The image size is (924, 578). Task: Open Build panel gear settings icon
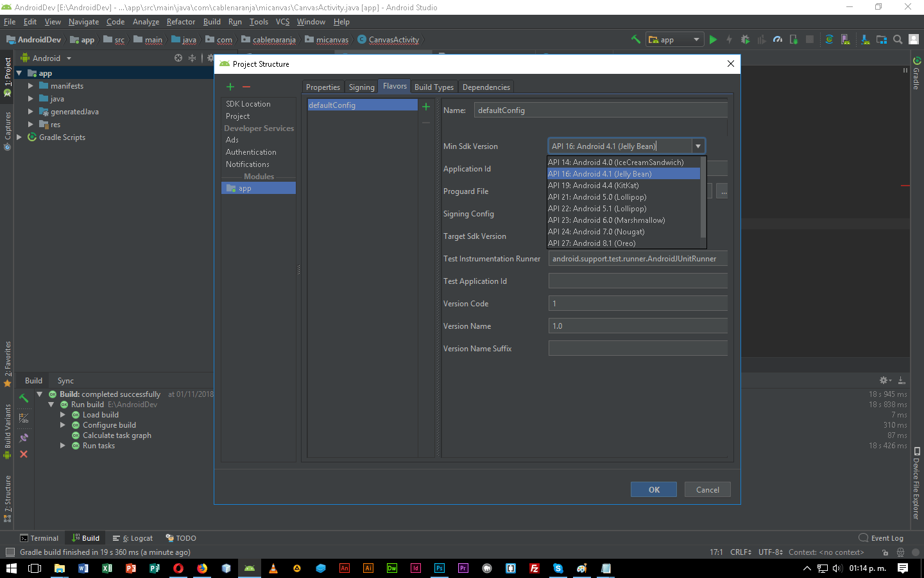point(885,380)
